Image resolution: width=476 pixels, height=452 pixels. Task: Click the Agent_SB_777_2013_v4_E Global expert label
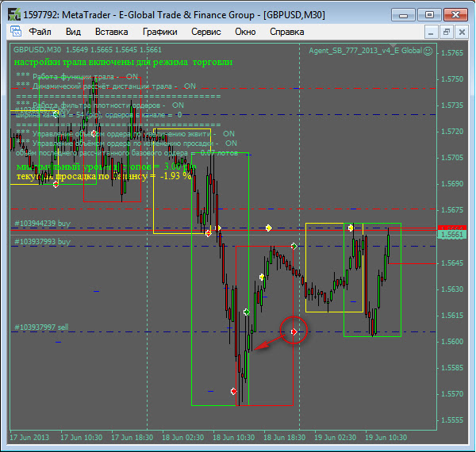pos(366,51)
